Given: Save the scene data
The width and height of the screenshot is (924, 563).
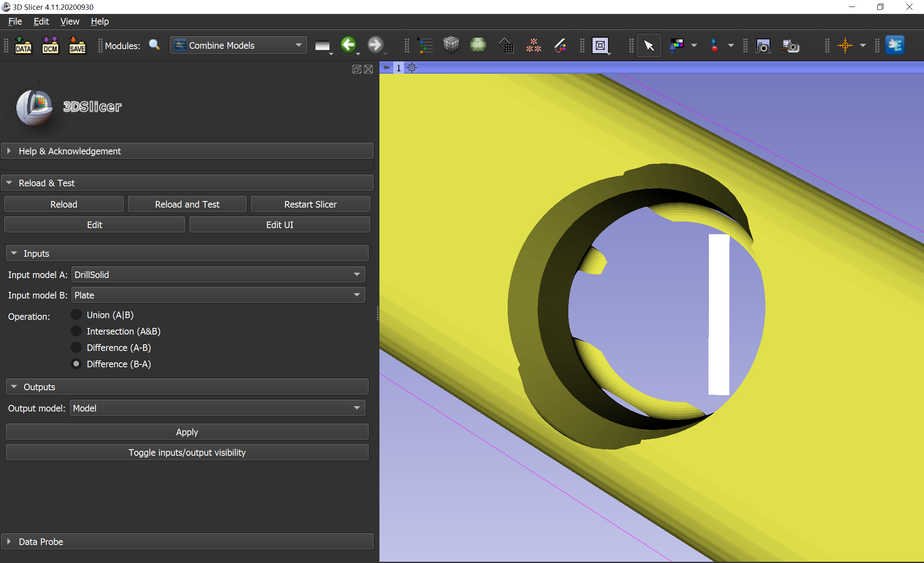Looking at the screenshot, I should point(77,45).
